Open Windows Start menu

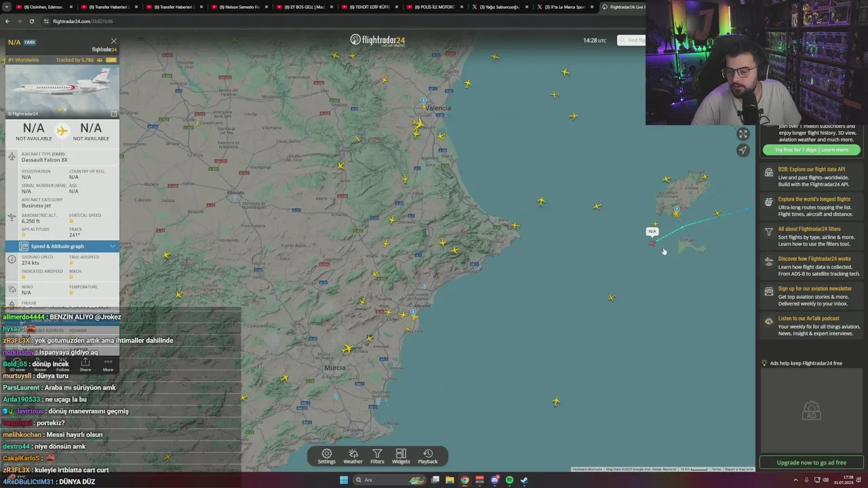pos(344,480)
